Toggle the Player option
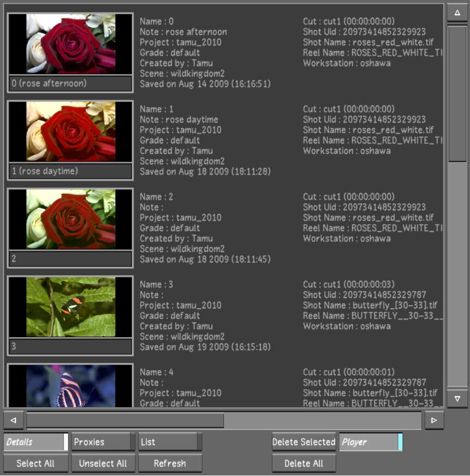The height and width of the screenshot is (476, 470). [371, 442]
